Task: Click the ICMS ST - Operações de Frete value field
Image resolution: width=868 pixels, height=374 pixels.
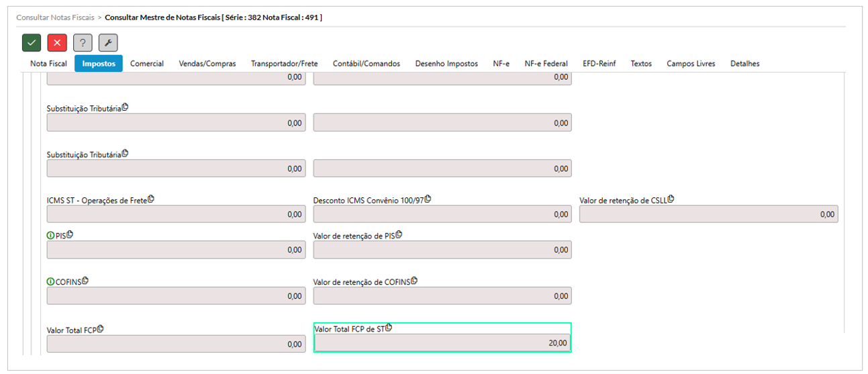Action: click(x=176, y=214)
